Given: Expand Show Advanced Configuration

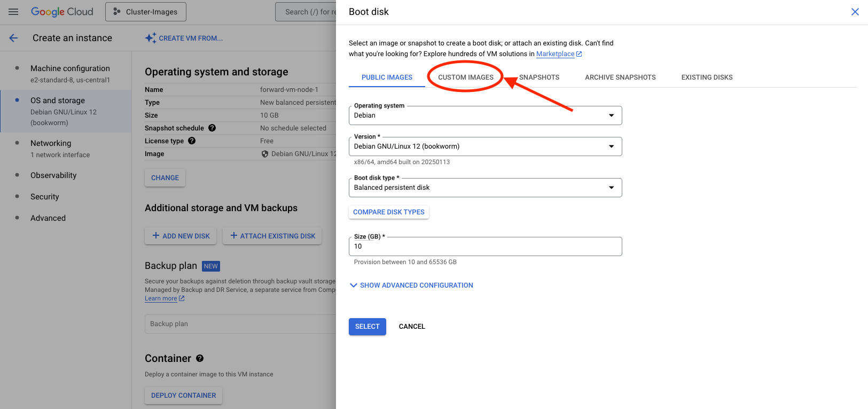Looking at the screenshot, I should click(411, 285).
